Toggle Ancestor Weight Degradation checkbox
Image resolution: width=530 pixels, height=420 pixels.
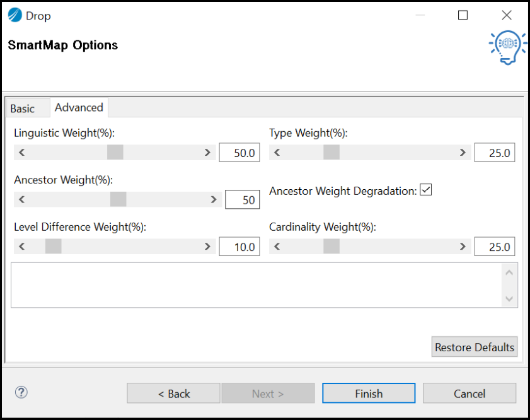[x=426, y=190]
